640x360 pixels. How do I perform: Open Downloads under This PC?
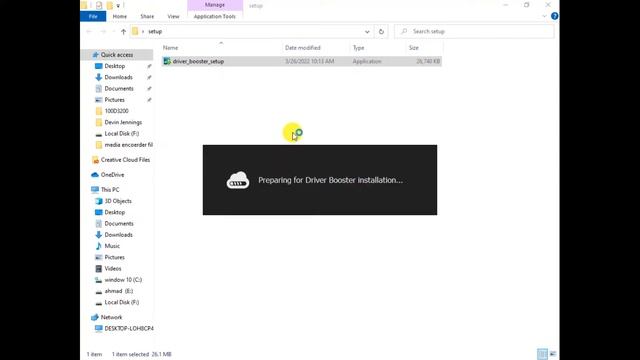[118, 235]
